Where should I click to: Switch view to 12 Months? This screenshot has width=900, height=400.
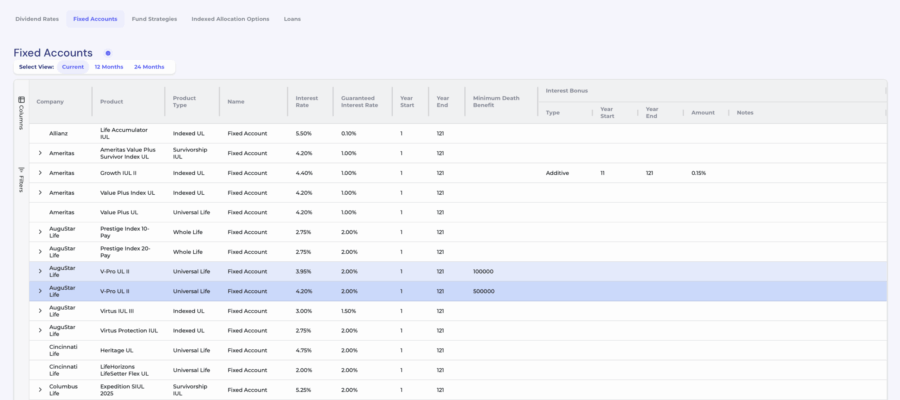click(109, 67)
